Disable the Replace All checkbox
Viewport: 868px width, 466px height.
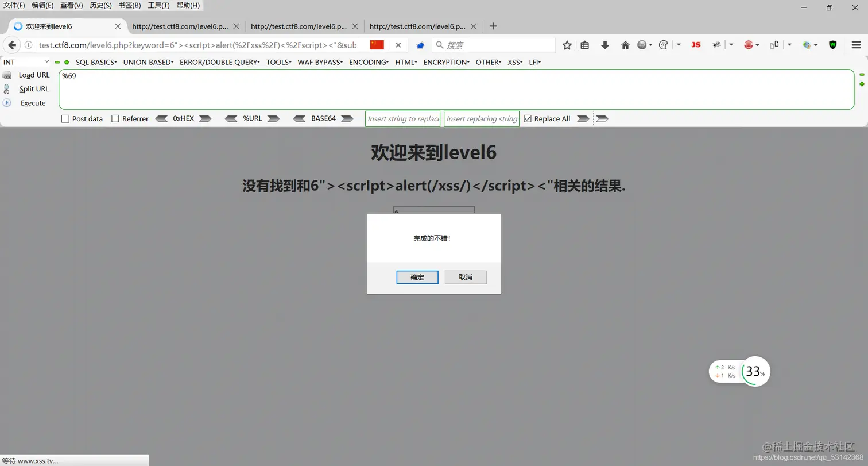click(527, 118)
